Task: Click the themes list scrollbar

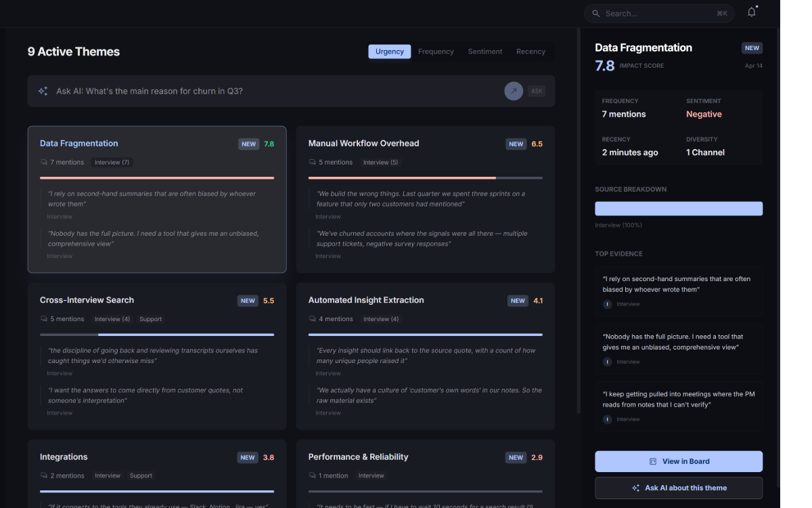Action: [579, 221]
